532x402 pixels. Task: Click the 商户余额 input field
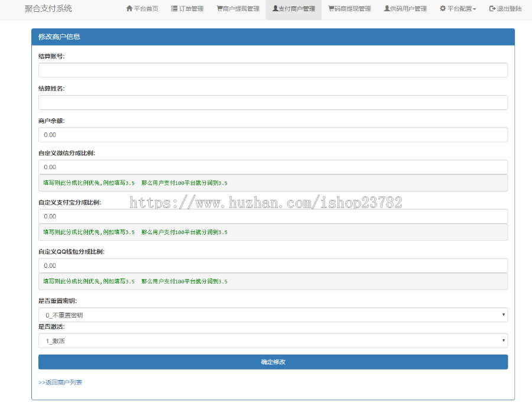coord(273,135)
